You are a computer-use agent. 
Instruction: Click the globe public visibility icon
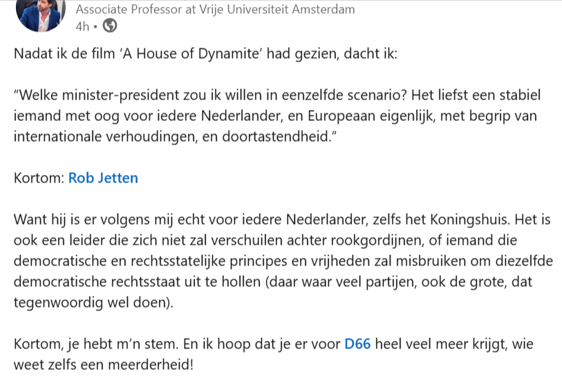point(110,27)
